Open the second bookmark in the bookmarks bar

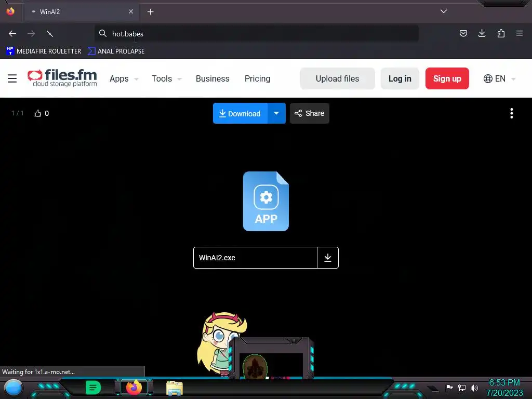tap(116, 51)
